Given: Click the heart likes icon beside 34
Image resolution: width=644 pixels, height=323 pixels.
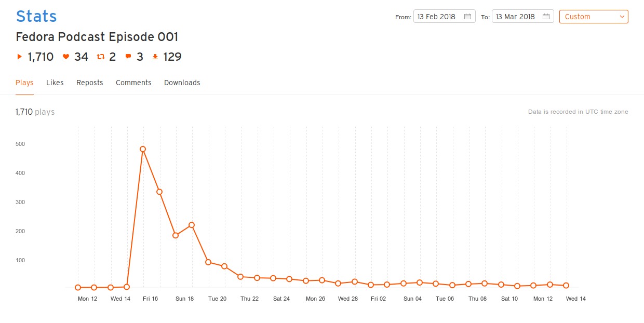Looking at the screenshot, I should (66, 57).
